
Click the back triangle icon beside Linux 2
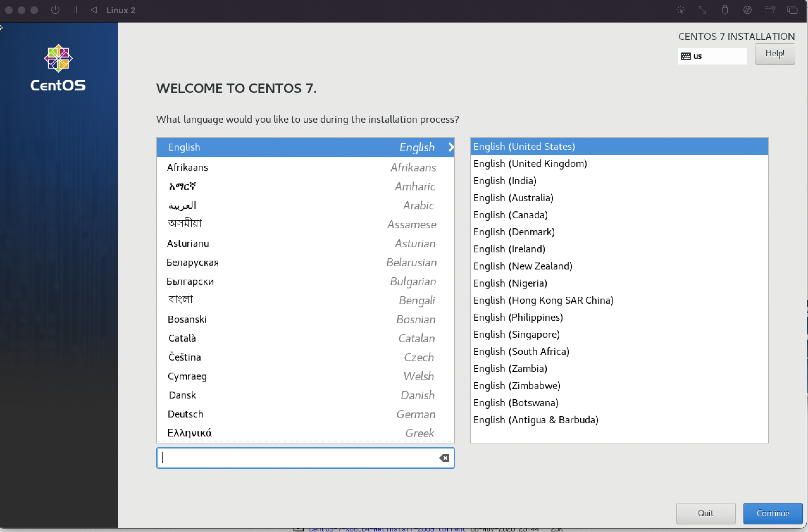pos(94,10)
